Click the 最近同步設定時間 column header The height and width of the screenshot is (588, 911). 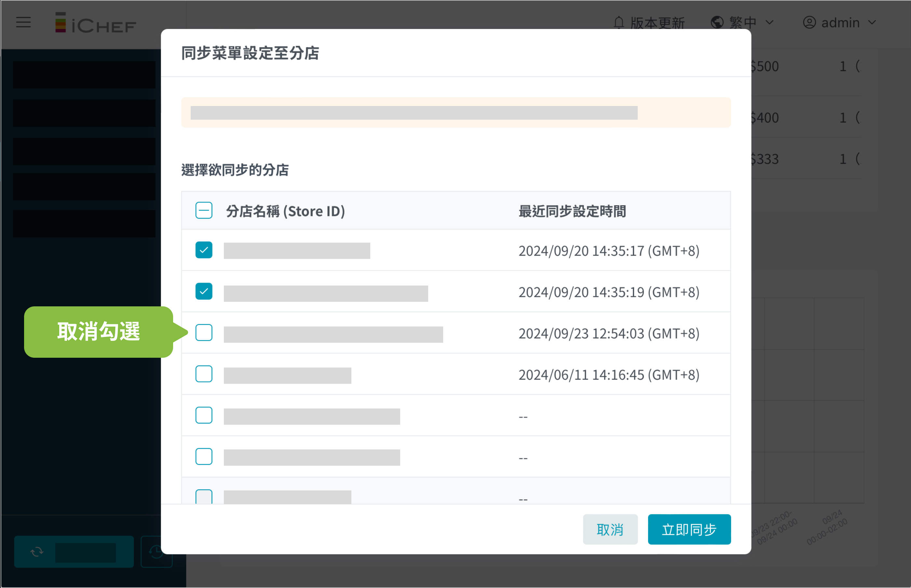pyautogui.click(x=572, y=211)
